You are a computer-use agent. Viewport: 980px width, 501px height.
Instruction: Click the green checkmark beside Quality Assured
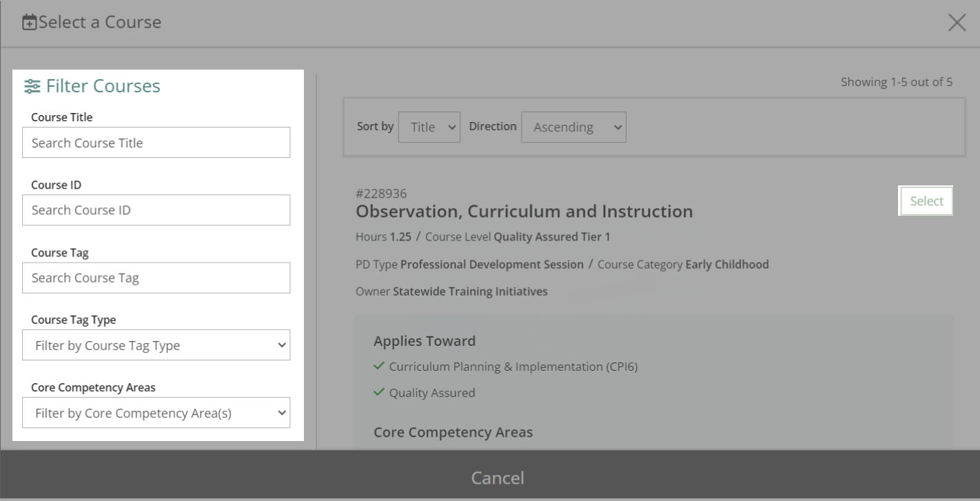(378, 392)
